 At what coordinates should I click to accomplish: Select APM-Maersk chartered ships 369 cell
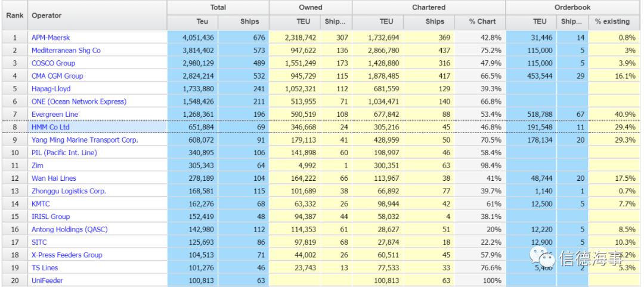click(x=429, y=38)
